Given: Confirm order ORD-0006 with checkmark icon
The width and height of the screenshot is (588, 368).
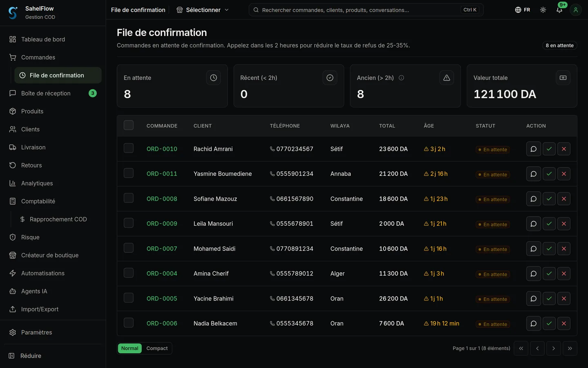Looking at the screenshot, I should (x=549, y=323).
